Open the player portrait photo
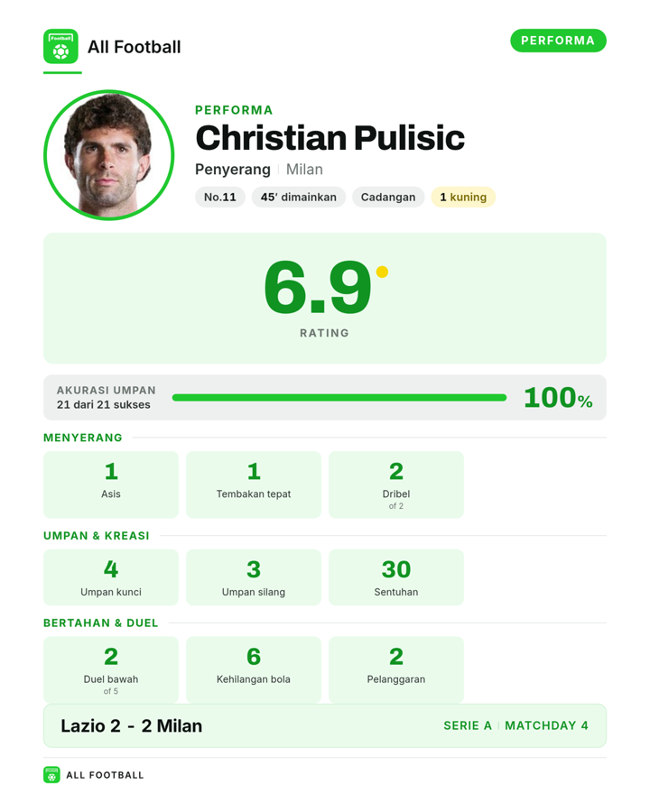 tap(109, 155)
